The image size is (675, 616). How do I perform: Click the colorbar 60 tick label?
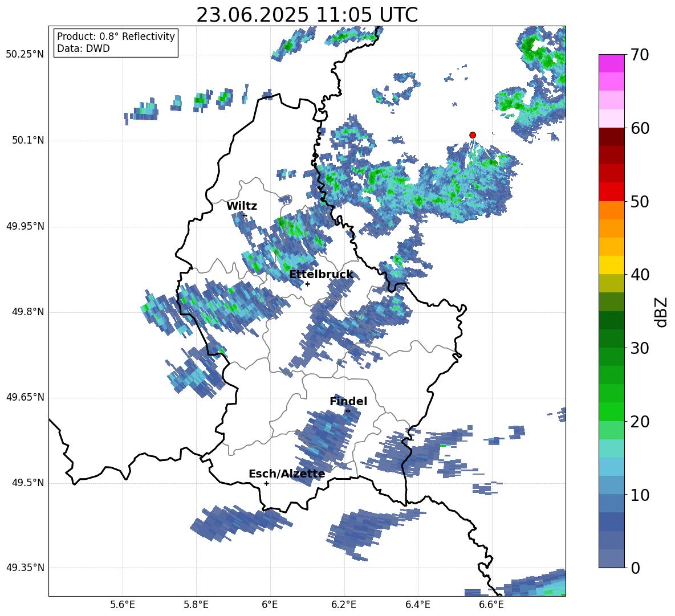pyautogui.click(x=640, y=128)
